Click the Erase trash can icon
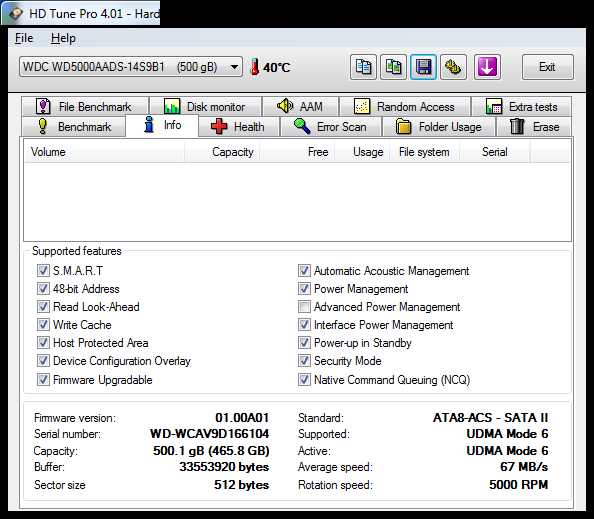 pyautogui.click(x=517, y=126)
